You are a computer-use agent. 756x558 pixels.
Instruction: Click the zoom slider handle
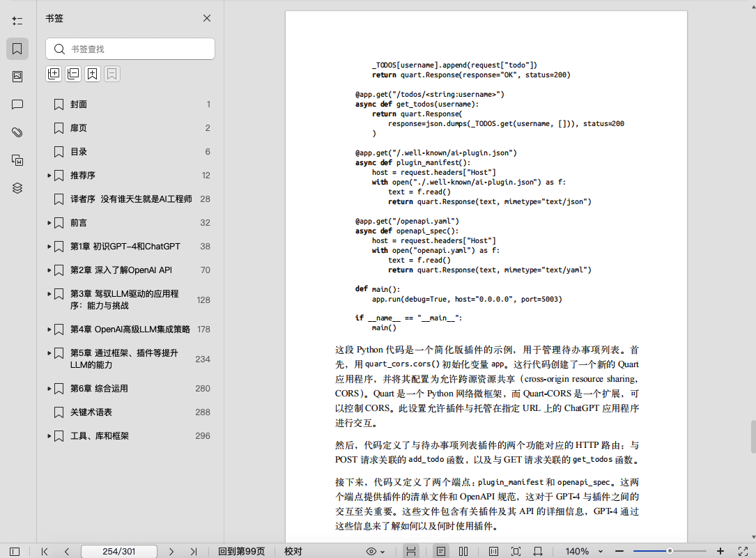tap(670, 551)
